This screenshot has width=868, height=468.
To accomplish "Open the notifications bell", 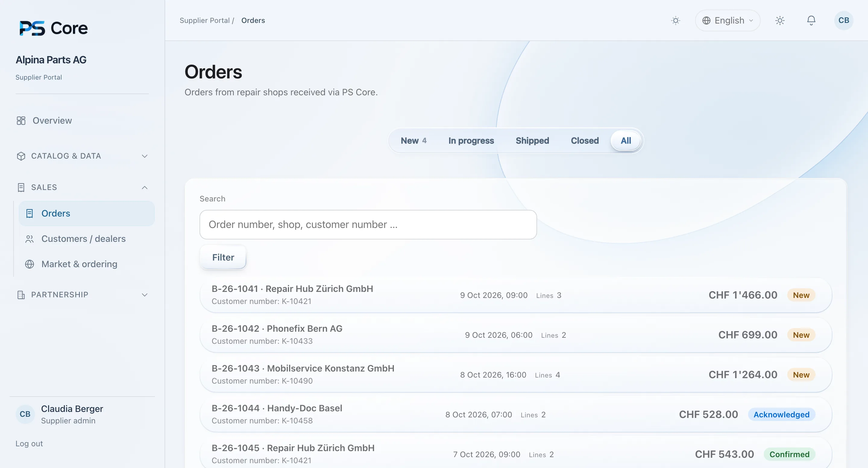I will (811, 21).
